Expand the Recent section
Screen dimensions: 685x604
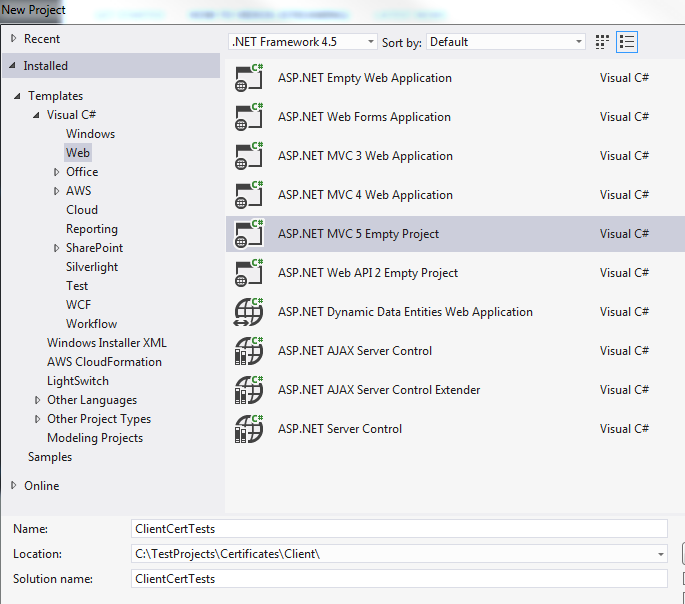point(14,38)
